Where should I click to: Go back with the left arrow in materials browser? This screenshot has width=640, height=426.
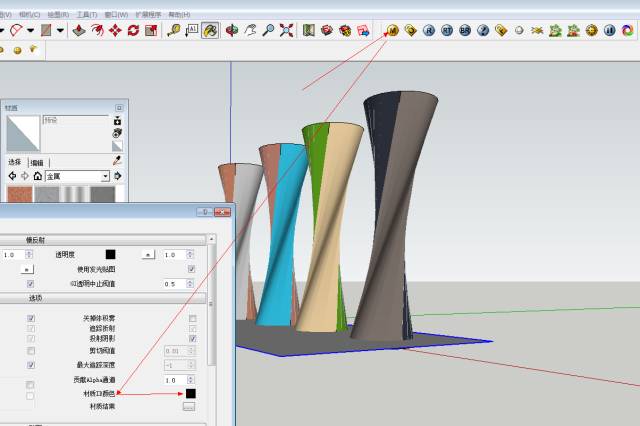[x=11, y=176]
